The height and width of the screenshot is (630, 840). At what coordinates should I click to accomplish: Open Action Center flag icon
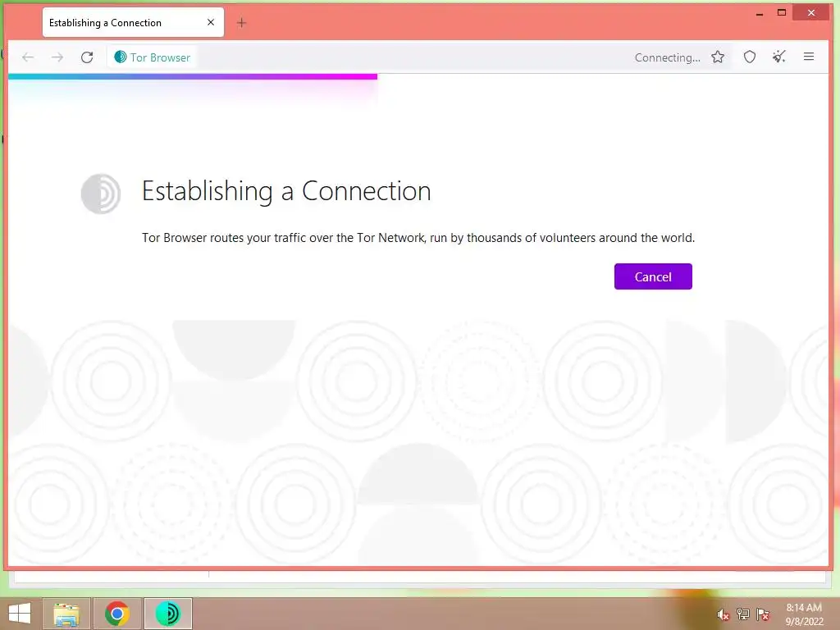point(763,614)
